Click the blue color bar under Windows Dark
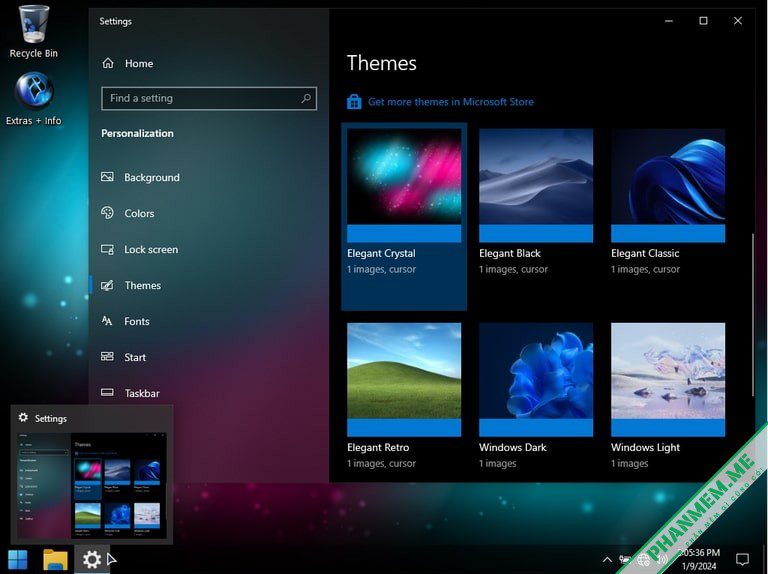 [x=536, y=428]
